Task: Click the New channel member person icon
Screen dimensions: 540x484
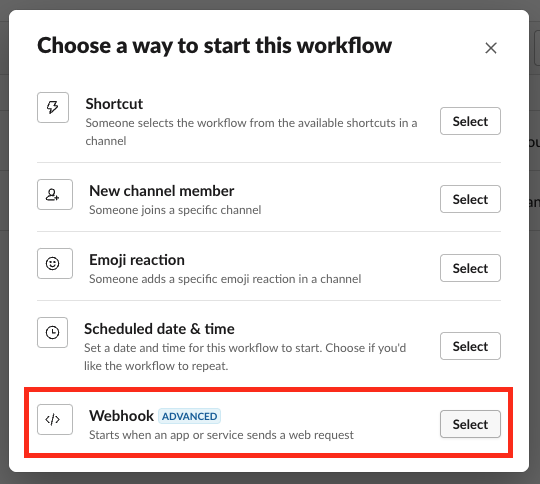Action: click(x=55, y=194)
